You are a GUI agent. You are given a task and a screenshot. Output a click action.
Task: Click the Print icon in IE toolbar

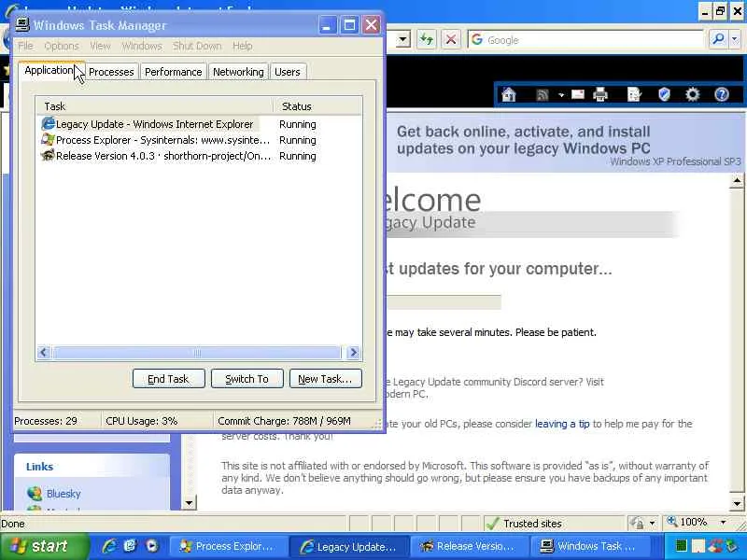click(600, 94)
